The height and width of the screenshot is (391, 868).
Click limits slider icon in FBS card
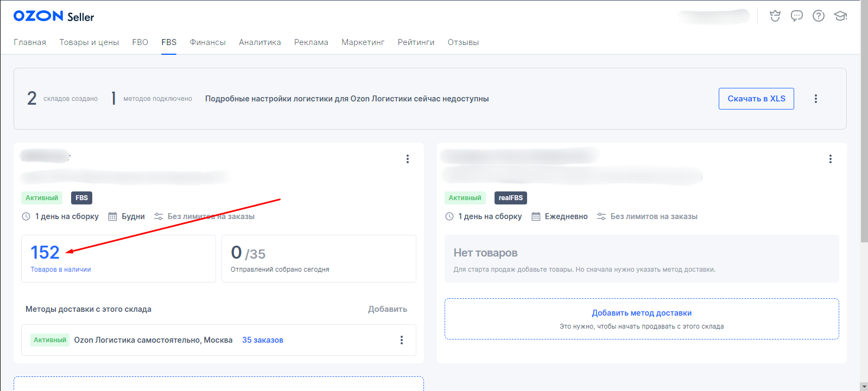point(159,216)
